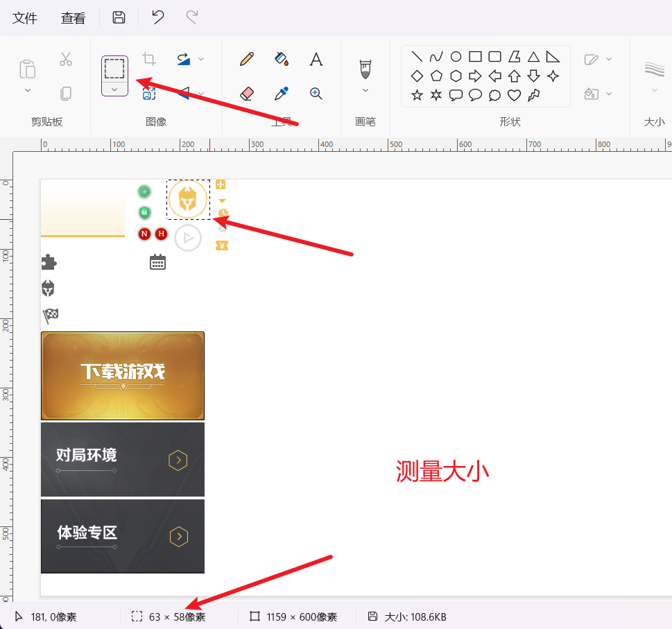
Task: Open the rotate dropdown arrow
Action: click(201, 59)
